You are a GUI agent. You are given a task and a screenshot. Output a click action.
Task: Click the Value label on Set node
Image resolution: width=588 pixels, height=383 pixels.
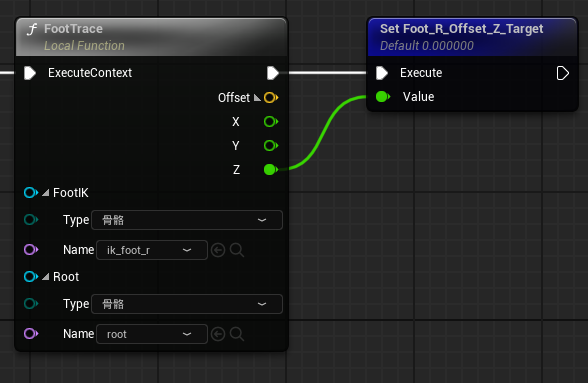(418, 97)
